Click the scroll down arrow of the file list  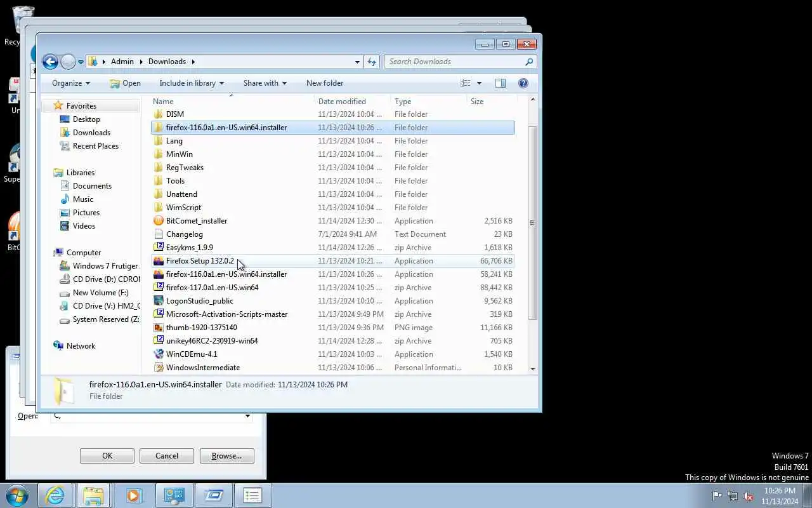(x=532, y=369)
